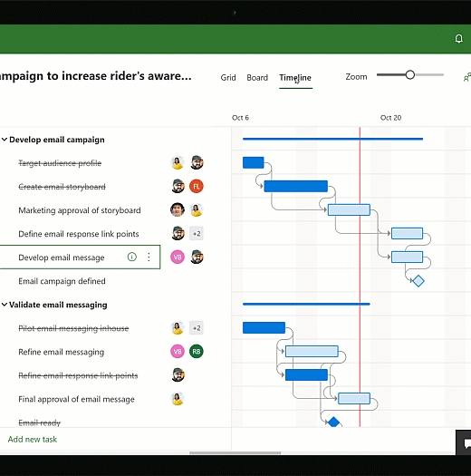Click the +2 assignees badge on Define email response

197,234
